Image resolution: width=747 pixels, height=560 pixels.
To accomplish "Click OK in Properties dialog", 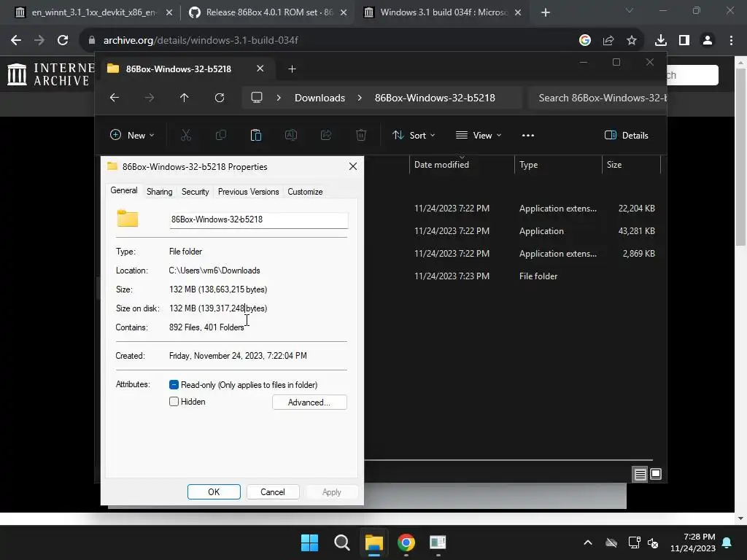I will (214, 492).
